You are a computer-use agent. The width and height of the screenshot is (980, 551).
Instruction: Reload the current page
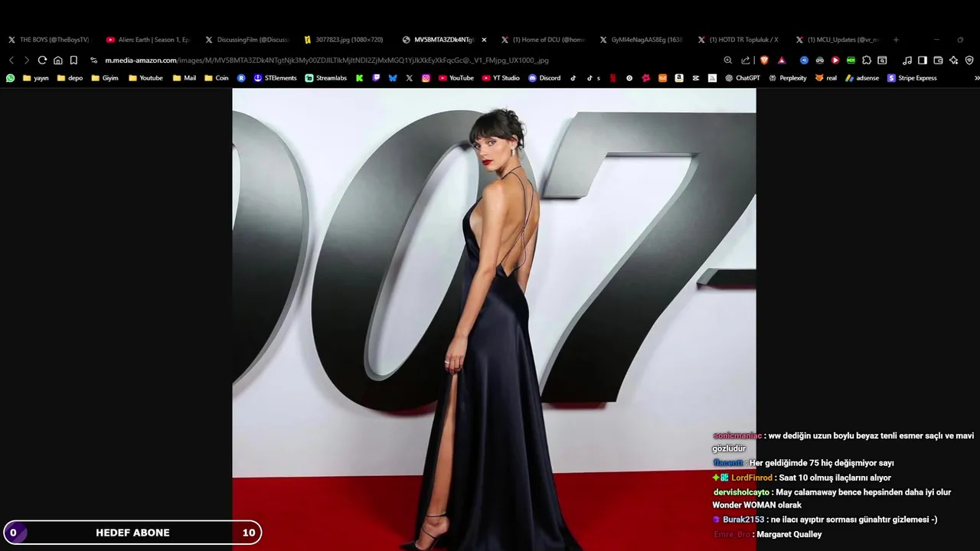[42, 60]
